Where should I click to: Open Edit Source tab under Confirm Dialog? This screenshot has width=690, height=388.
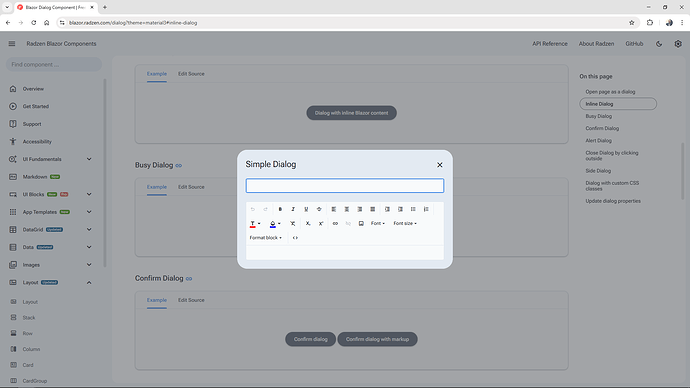click(x=191, y=300)
